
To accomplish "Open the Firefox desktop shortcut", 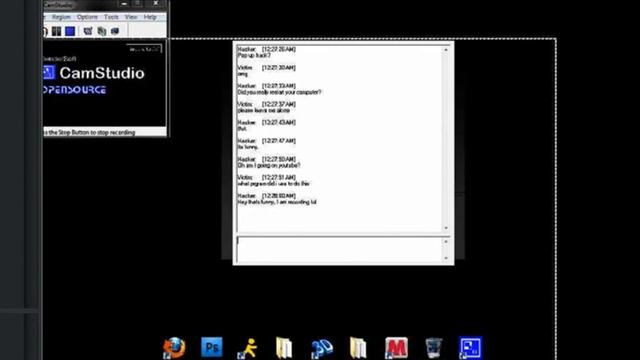I will click(174, 348).
